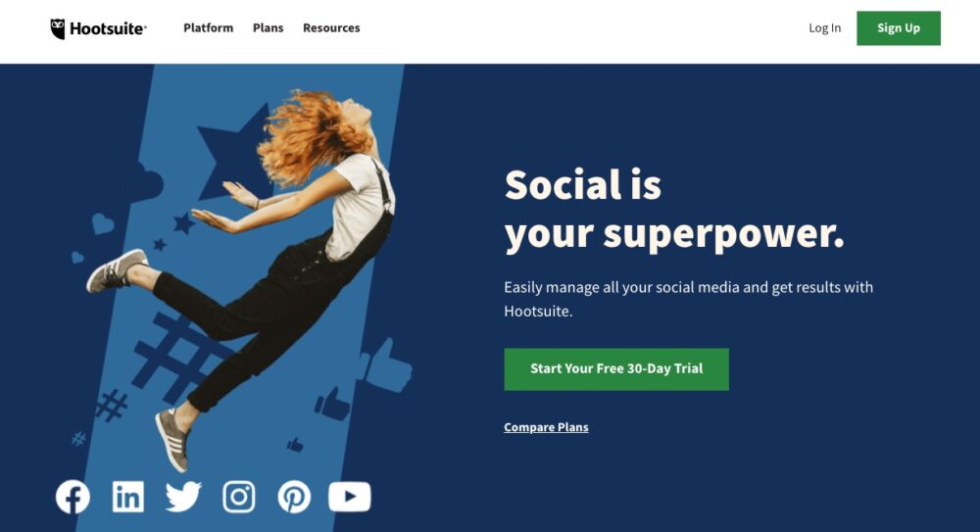Open the Facebook icon
980x532 pixels.
point(73,497)
